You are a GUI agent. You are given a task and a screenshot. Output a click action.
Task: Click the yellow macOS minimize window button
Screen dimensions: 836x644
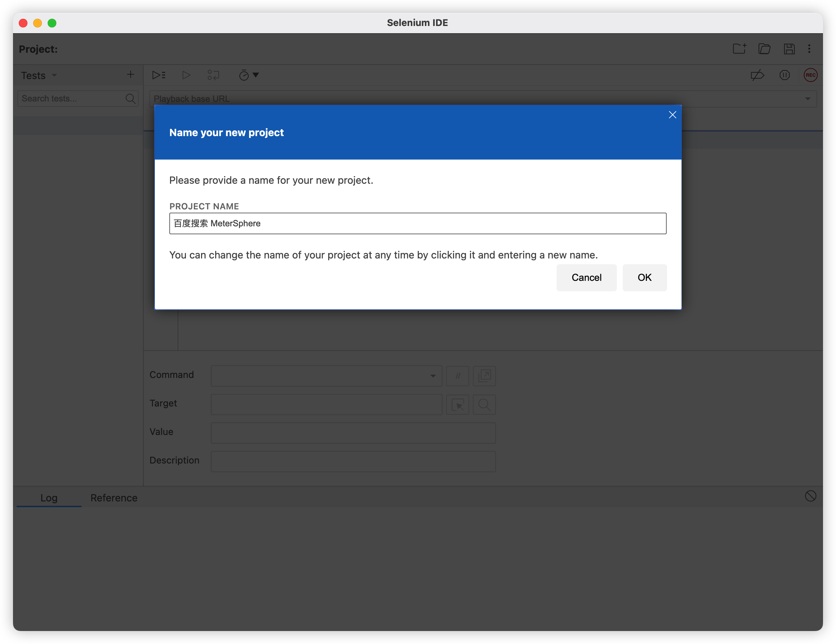38,23
